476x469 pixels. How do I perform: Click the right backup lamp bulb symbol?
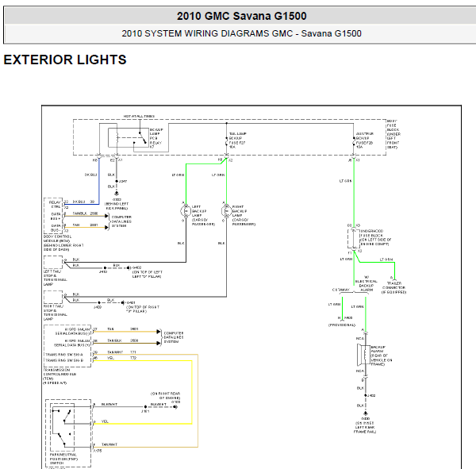226,211
